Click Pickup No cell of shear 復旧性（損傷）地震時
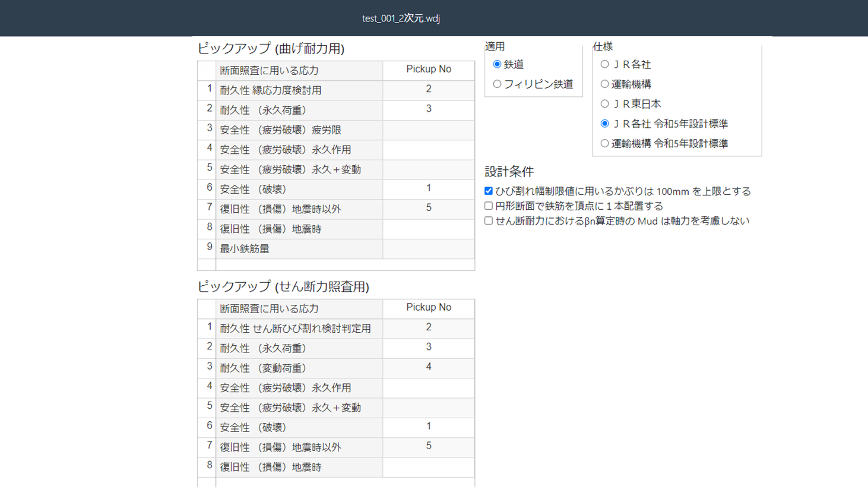The width and height of the screenshot is (868, 489). [429, 467]
